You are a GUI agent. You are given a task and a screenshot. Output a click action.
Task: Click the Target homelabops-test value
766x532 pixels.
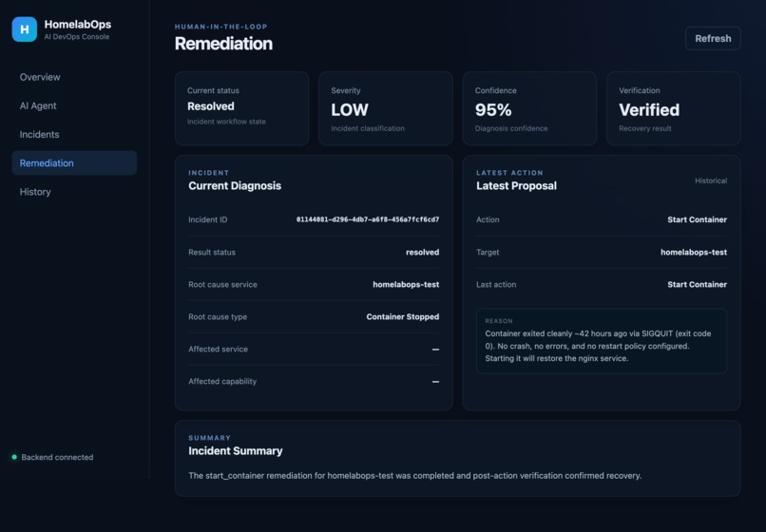click(694, 252)
